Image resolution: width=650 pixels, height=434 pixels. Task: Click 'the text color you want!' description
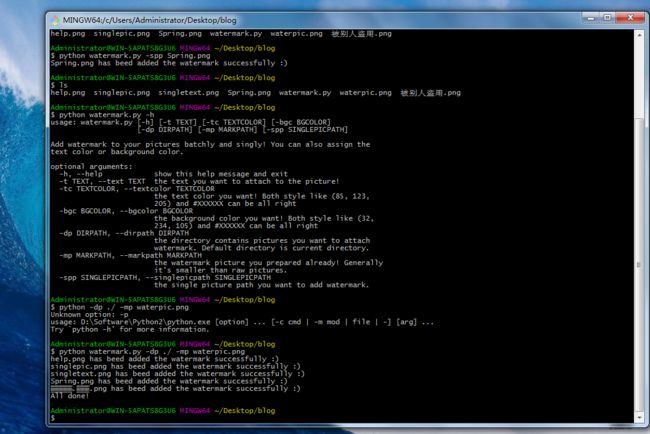pyautogui.click(x=262, y=196)
